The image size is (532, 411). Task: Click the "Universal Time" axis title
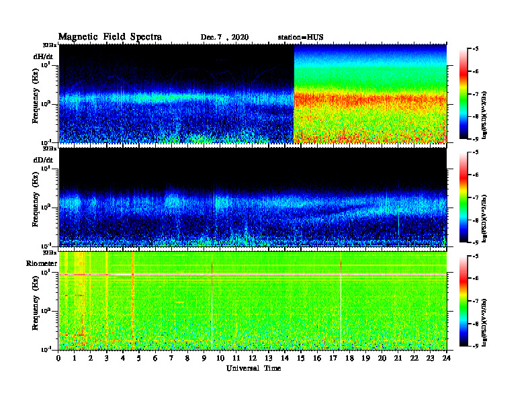tap(254, 368)
